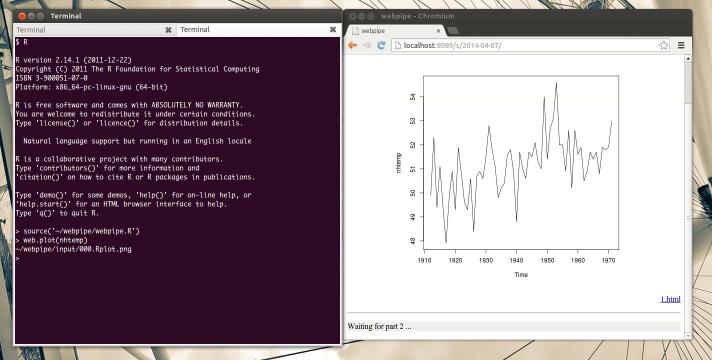The height and width of the screenshot is (360, 712).
Task: Minimize the Terminal window
Action: (x=31, y=16)
